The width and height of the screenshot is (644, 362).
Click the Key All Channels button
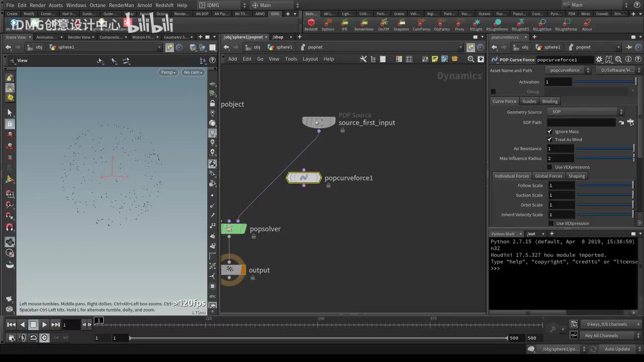coord(601,336)
